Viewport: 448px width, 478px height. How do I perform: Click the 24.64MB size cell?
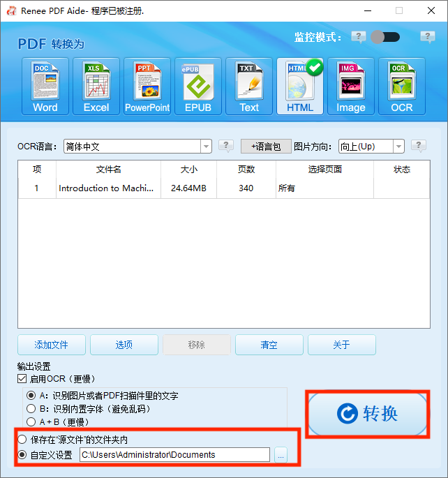pos(188,188)
